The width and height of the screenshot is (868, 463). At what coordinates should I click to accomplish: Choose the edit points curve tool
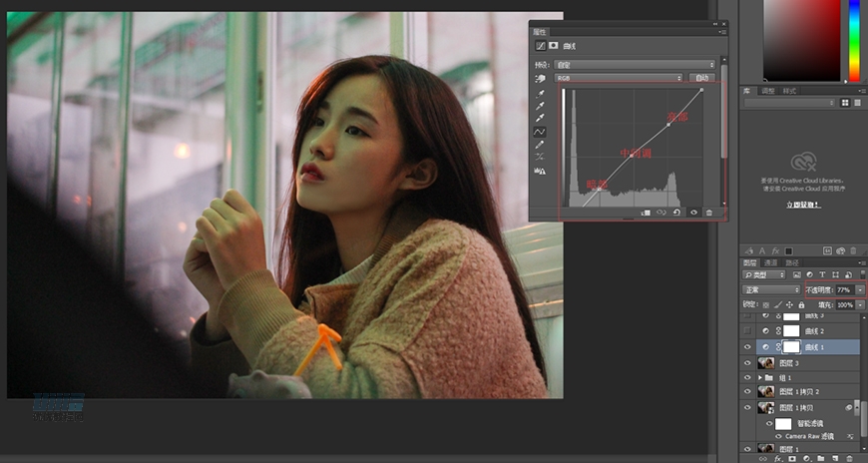[540, 131]
